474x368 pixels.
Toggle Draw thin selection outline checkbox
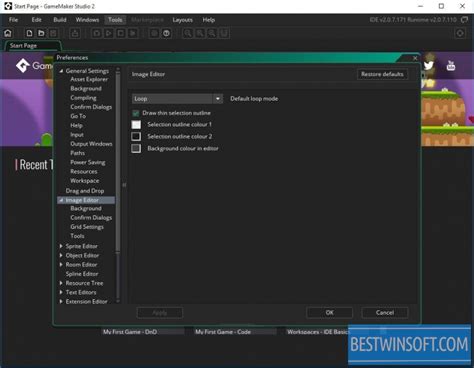pos(136,113)
